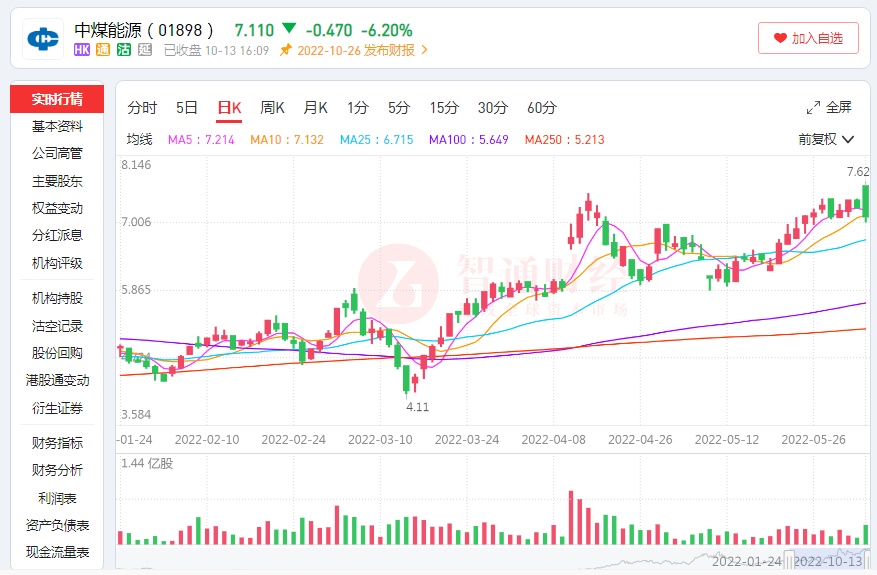Click the grey 延 delayed-quote badge
This screenshot has width=877, height=575.
click(x=144, y=50)
